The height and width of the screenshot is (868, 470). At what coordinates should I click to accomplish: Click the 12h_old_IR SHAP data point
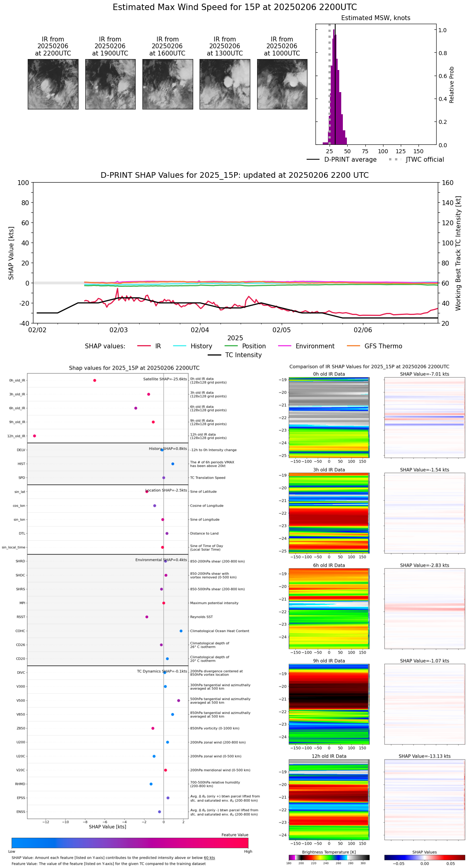click(x=35, y=436)
